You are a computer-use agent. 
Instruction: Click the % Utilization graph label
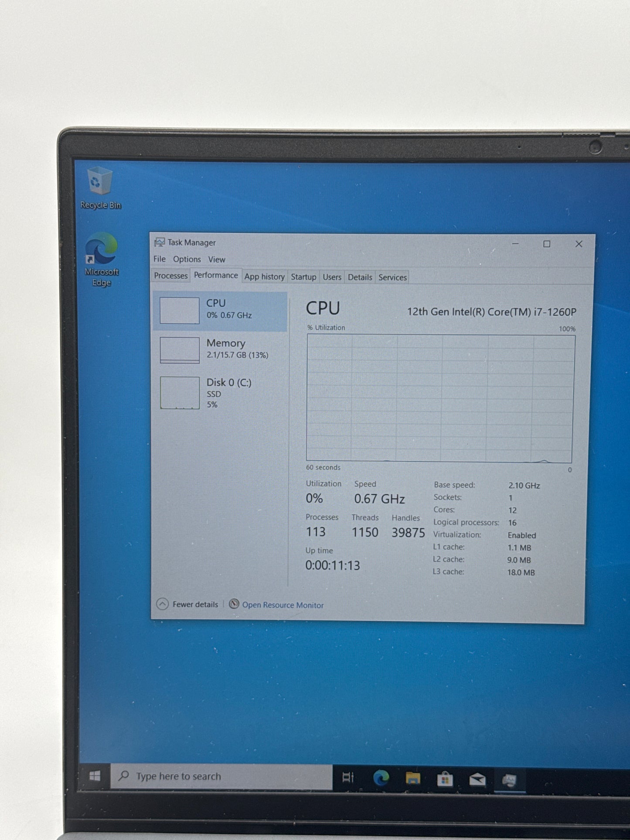tap(326, 327)
